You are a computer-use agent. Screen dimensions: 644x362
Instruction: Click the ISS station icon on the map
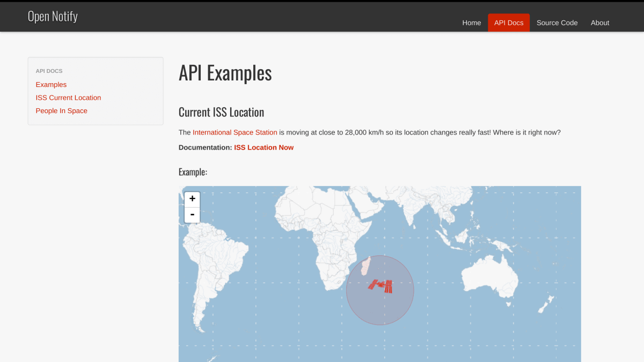380,286
